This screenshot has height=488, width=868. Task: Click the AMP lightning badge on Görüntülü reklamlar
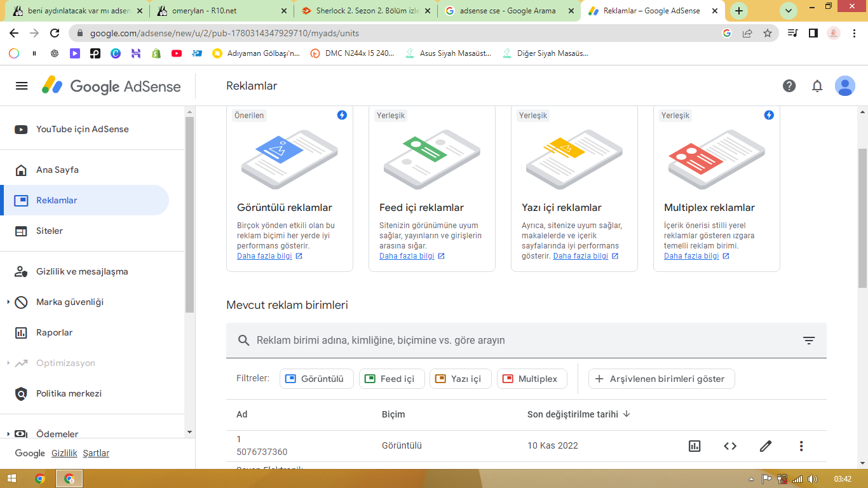click(x=342, y=115)
